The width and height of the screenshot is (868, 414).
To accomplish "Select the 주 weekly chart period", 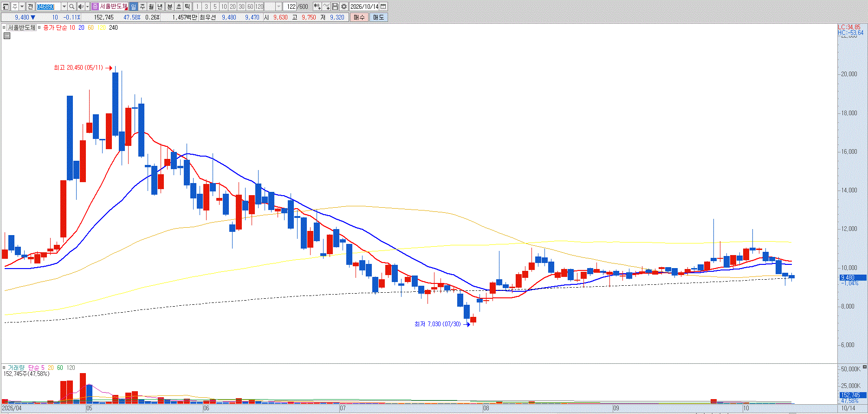I will click(142, 7).
